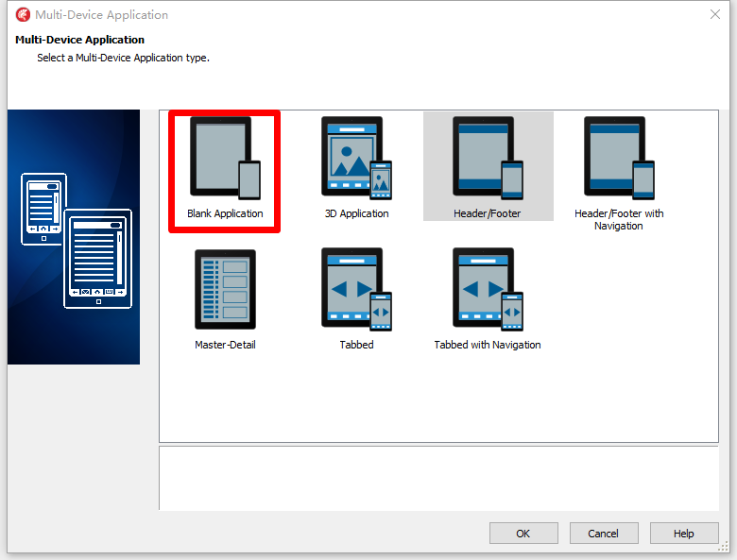Click the "Master-Detail" label text
This screenshot has width=737, height=560.
[x=225, y=345]
